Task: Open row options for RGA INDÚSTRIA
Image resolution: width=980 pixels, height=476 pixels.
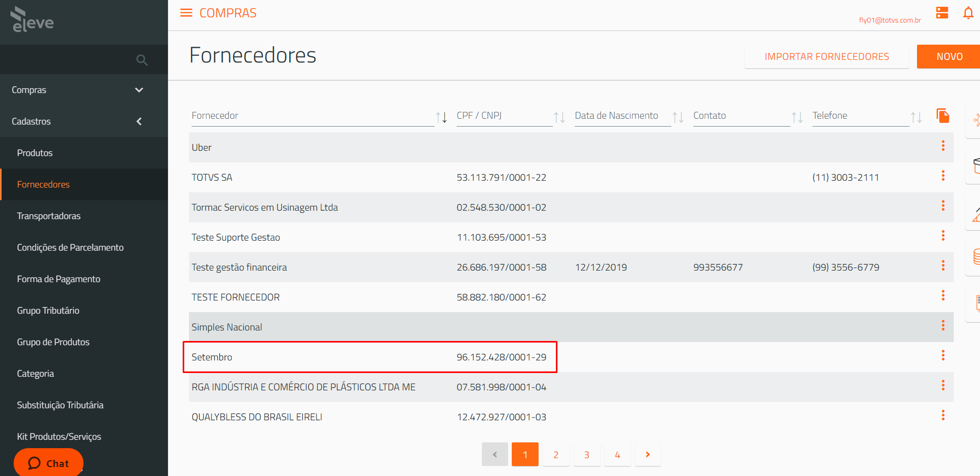Action: click(x=943, y=385)
